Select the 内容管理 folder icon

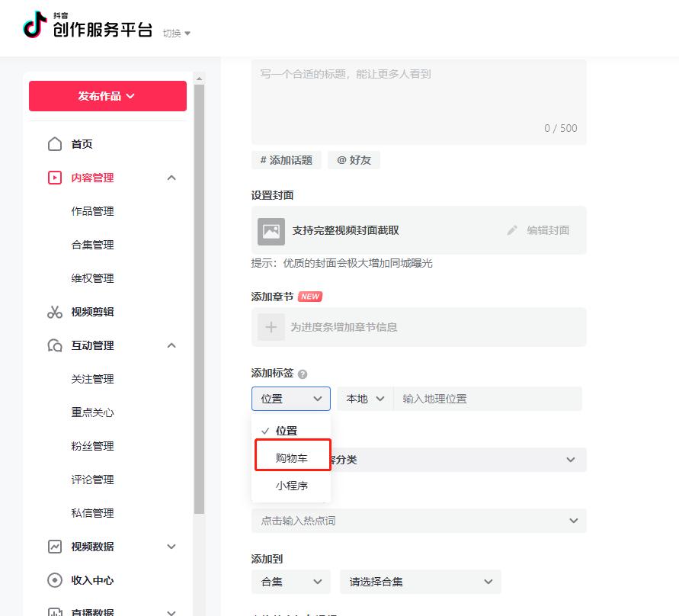coord(54,178)
